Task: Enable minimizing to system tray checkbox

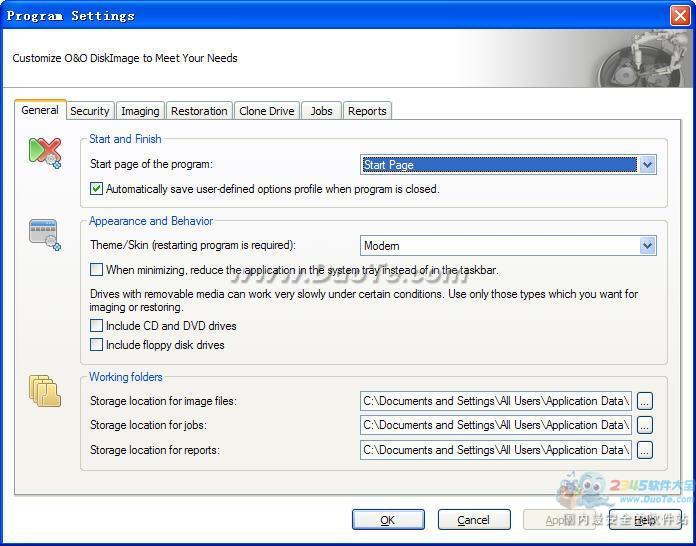Action: point(96,269)
